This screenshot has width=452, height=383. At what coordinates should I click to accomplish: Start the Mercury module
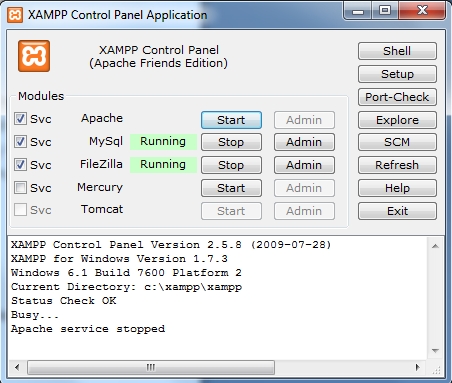(x=231, y=188)
